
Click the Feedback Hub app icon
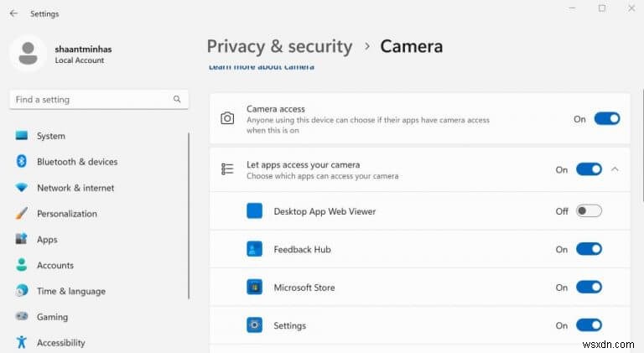(255, 249)
